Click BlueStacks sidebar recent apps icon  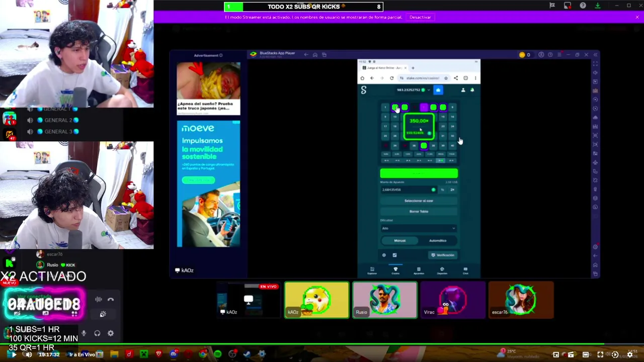595,274
